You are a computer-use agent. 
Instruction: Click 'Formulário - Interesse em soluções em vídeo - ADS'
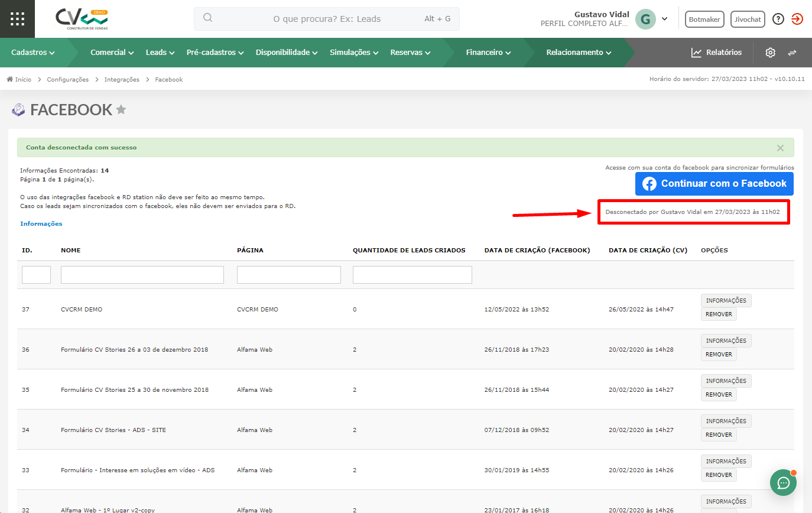pyautogui.click(x=138, y=470)
